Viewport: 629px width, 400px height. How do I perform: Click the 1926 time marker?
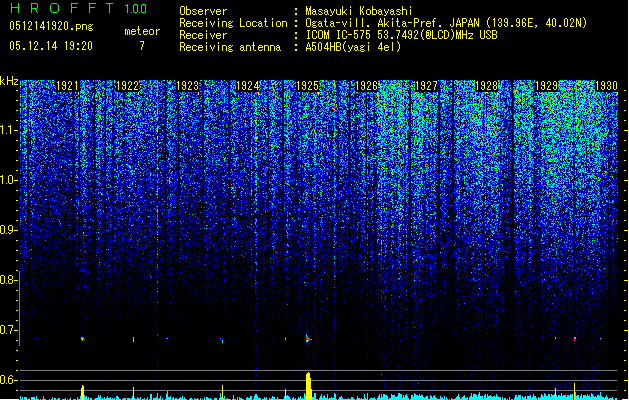tap(367, 86)
